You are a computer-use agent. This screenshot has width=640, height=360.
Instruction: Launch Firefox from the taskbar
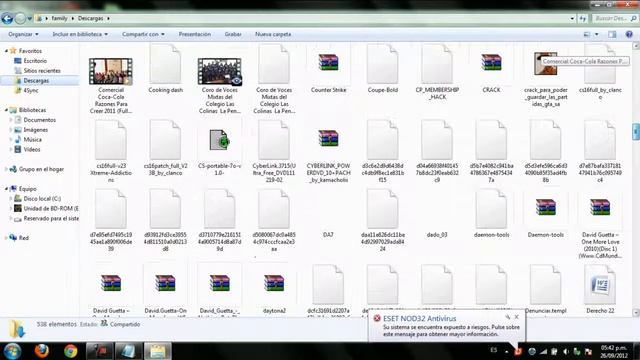point(42,351)
